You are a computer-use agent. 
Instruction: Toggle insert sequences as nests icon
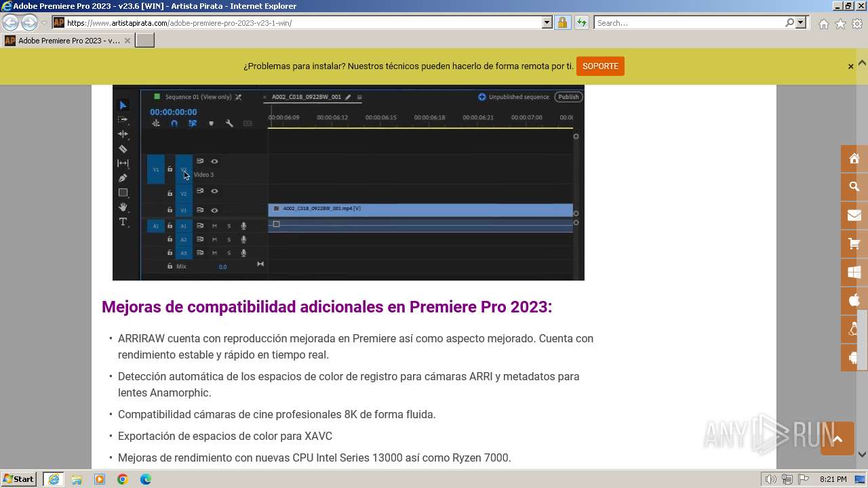point(156,123)
